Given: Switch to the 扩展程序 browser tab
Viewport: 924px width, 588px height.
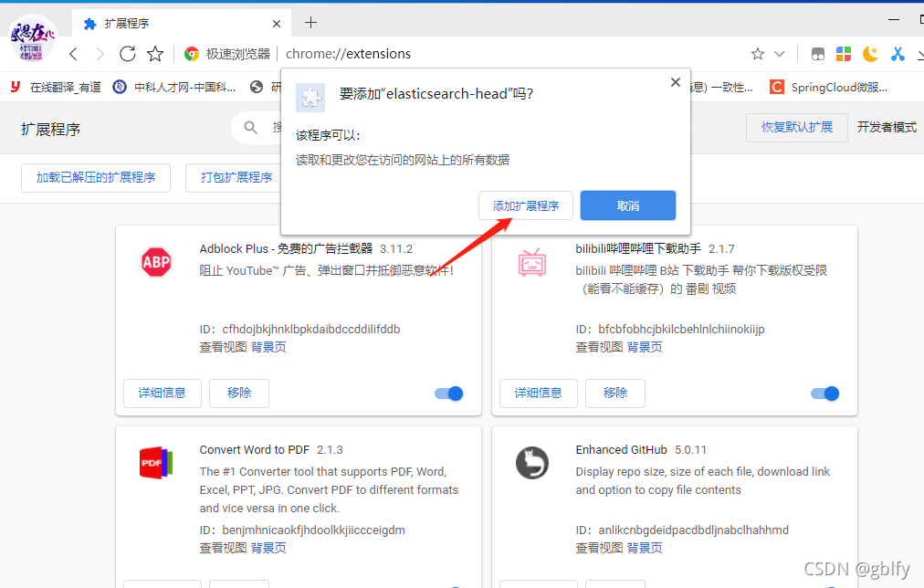Looking at the screenshot, I should pyautogui.click(x=146, y=23).
